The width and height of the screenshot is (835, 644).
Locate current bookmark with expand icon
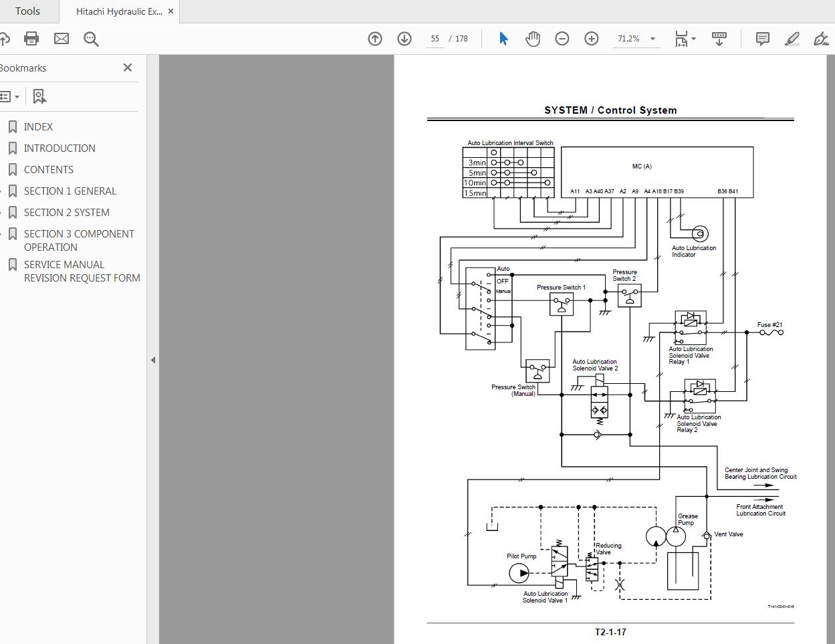tap(39, 96)
